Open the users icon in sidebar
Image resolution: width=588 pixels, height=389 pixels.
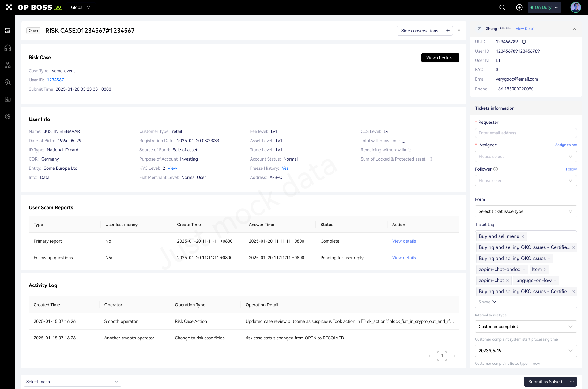coord(8,82)
